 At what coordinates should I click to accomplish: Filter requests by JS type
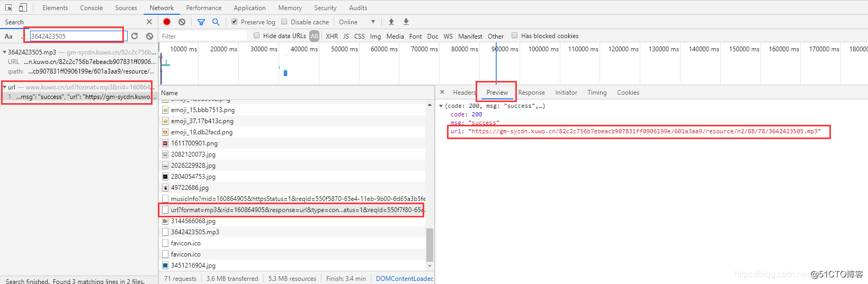pos(346,36)
